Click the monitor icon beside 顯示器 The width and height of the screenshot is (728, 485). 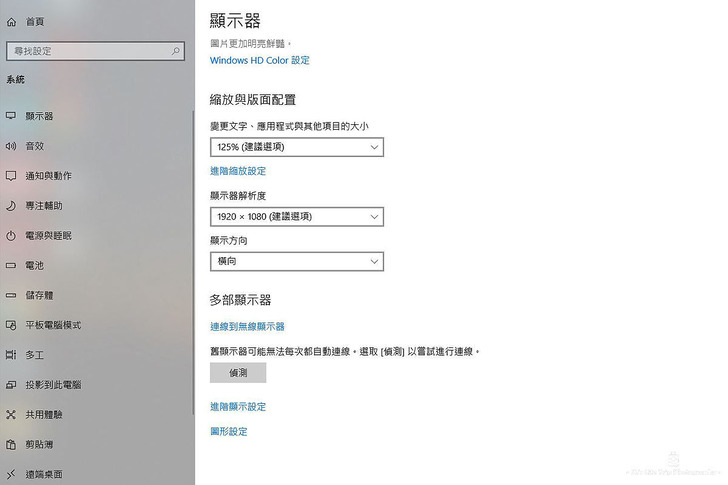pos(11,116)
